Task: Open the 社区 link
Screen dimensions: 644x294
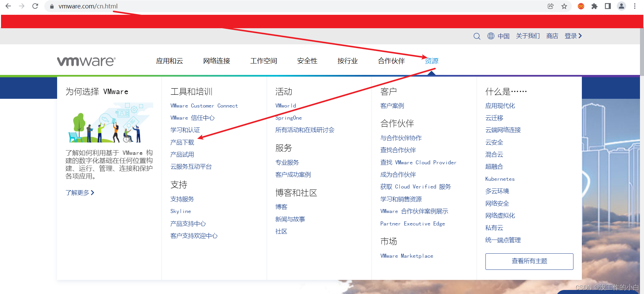Action: [x=282, y=232]
